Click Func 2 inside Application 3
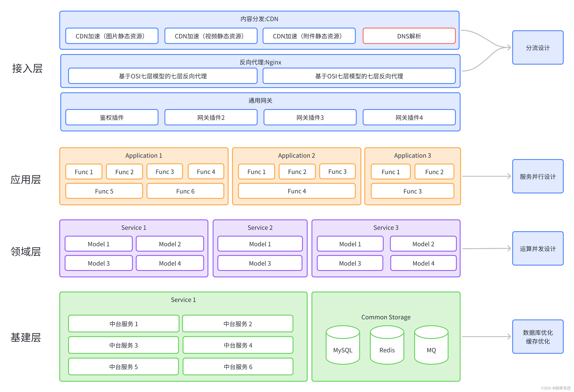The image size is (574, 392). tap(434, 172)
